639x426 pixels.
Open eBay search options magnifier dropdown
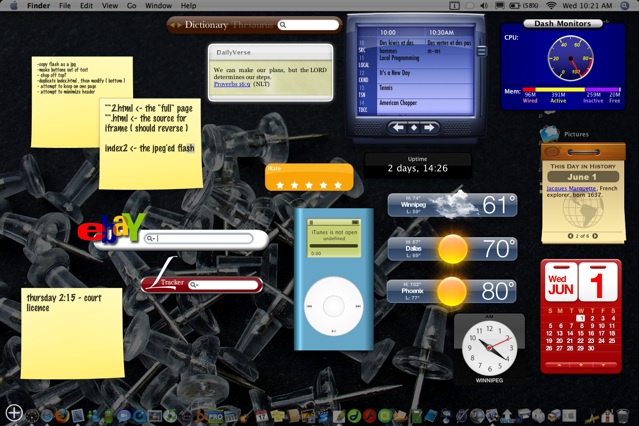point(150,238)
